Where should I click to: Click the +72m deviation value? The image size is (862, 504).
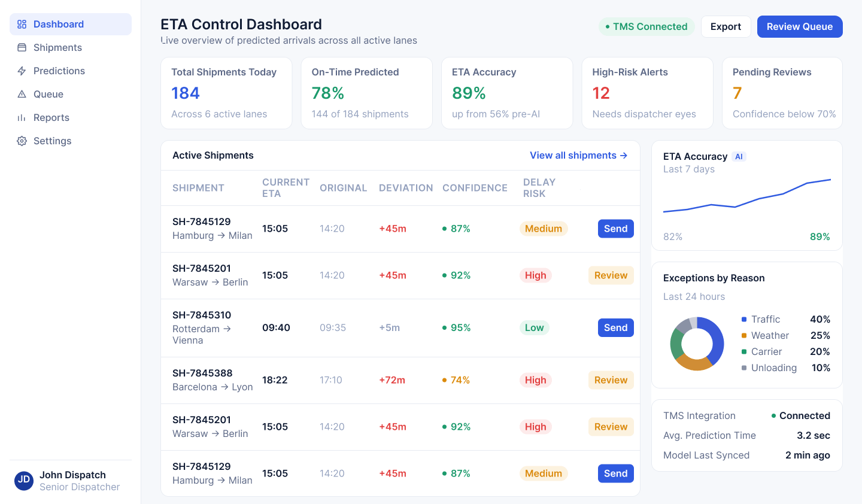click(392, 380)
